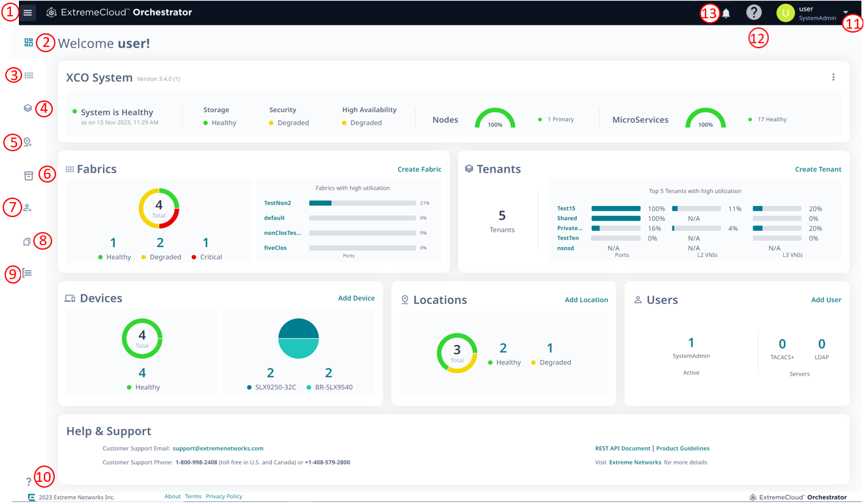Select the Devices icon in the sidebar
The width and height of the screenshot is (864, 504).
tap(29, 175)
